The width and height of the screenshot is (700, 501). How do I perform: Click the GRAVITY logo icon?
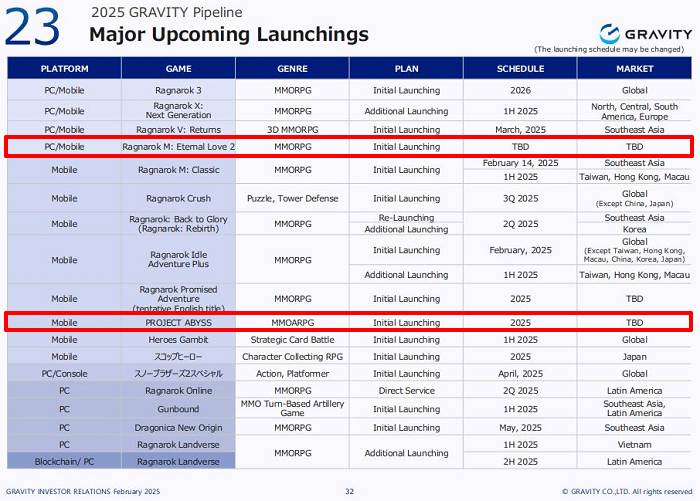pyautogui.click(x=609, y=34)
